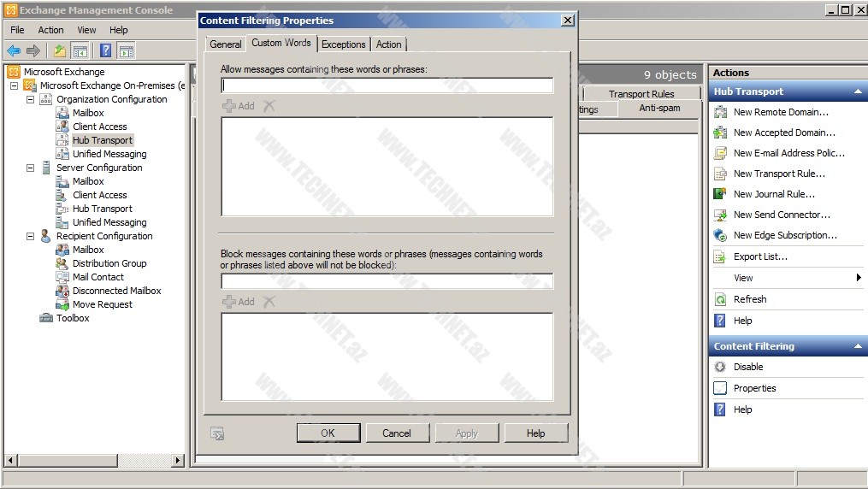Screen dimensions: 868x489
Task: Collapse the Server Configuration tree node
Action: coord(31,168)
